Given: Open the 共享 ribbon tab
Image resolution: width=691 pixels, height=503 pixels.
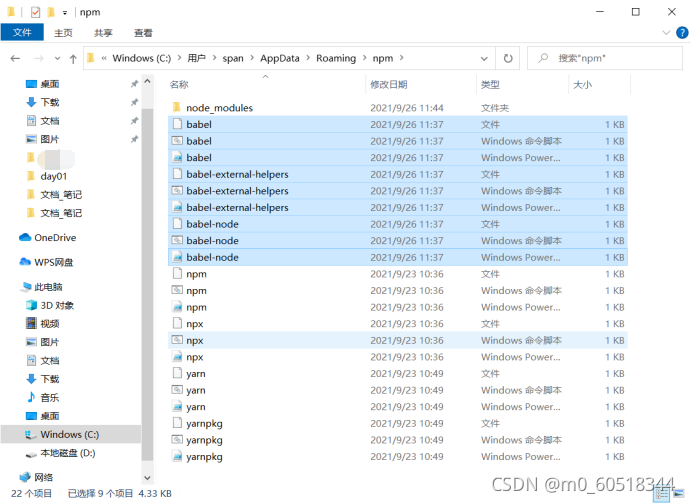Looking at the screenshot, I should 103,33.
